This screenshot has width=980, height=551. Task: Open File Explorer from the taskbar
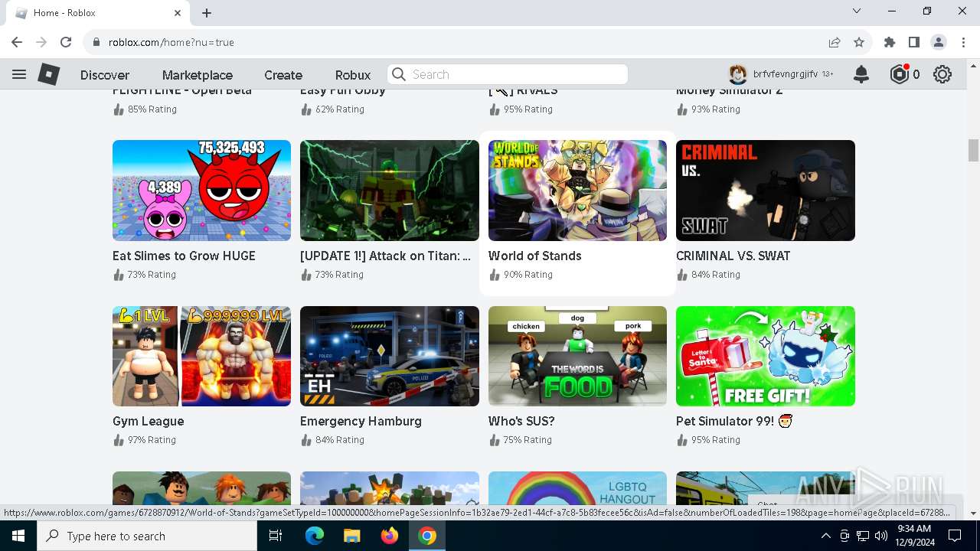click(352, 536)
